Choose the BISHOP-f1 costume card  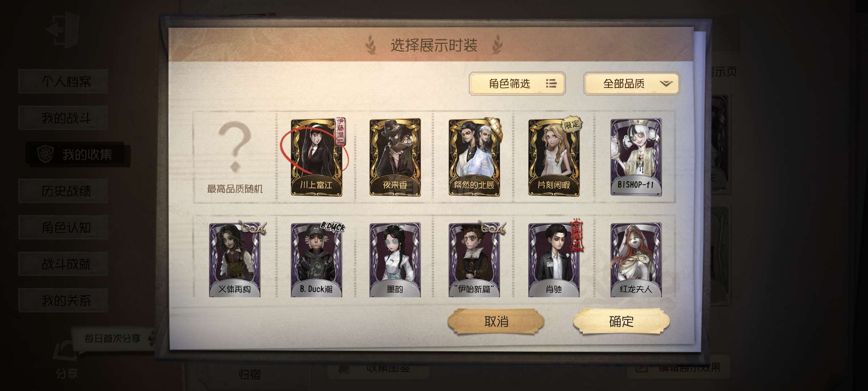(x=636, y=157)
